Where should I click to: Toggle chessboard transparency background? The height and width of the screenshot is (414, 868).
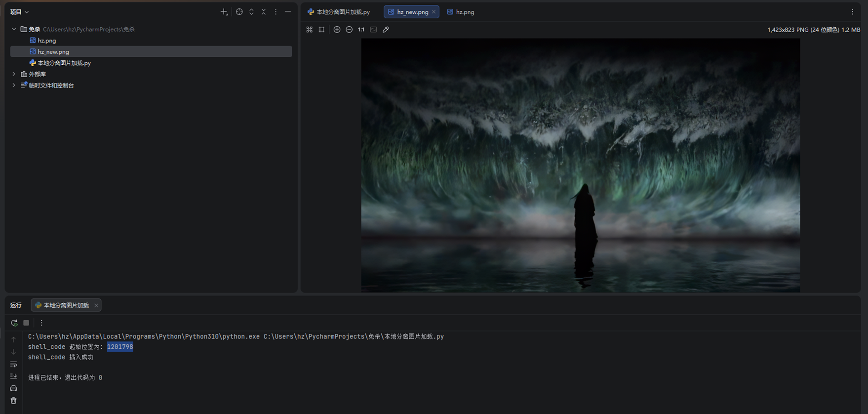(309, 30)
